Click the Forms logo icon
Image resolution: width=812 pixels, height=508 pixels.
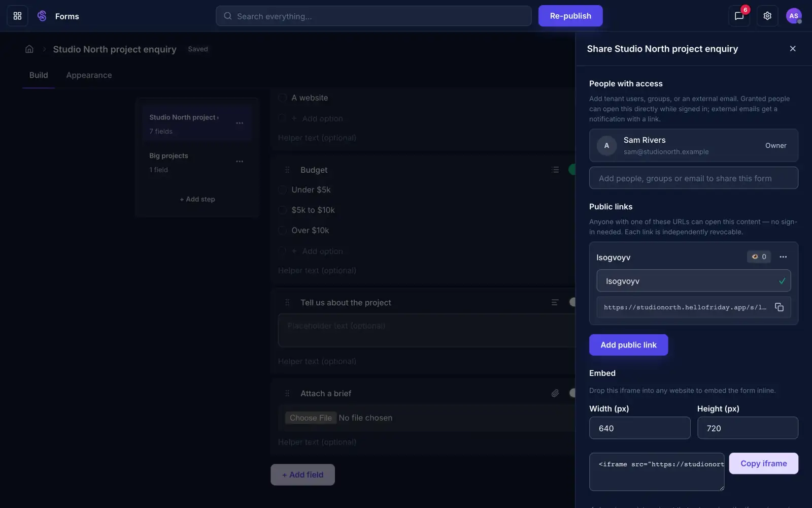click(x=42, y=16)
